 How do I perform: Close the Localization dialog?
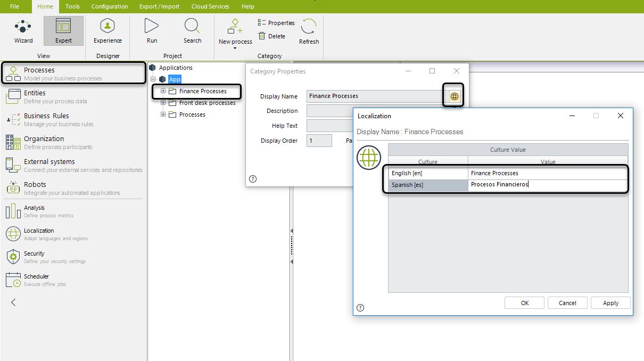(x=620, y=116)
